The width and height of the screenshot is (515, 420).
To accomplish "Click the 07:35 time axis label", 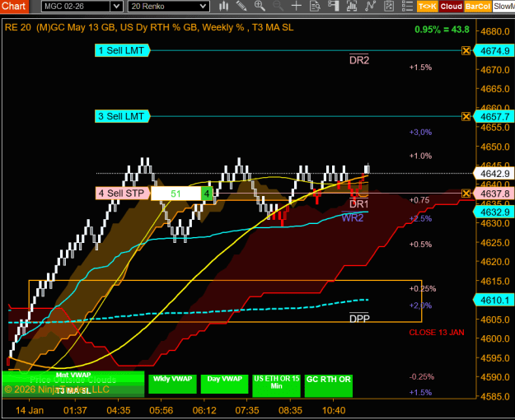I will point(247,410).
